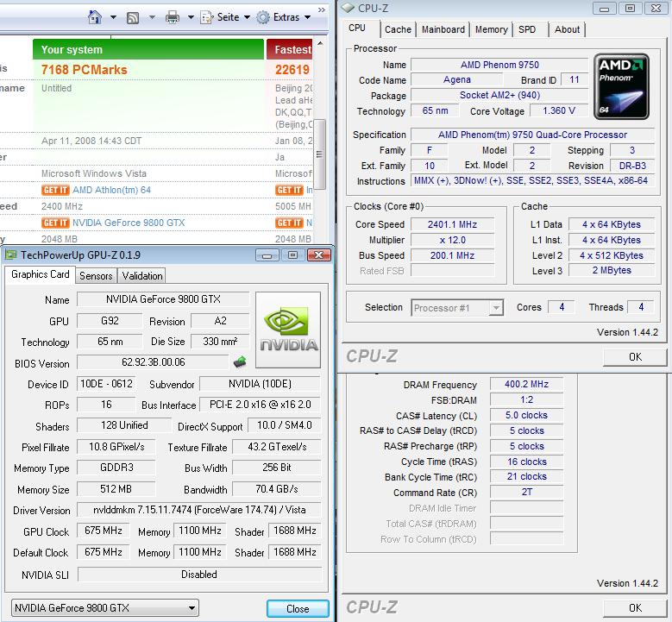672x622 pixels.
Task: Maximize the GPU-Z window
Action: [292, 255]
